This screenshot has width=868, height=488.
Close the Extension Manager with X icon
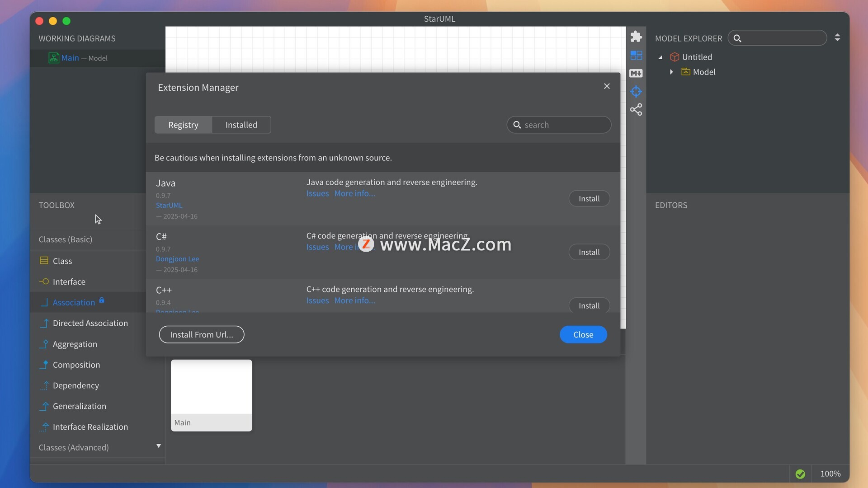coord(607,86)
